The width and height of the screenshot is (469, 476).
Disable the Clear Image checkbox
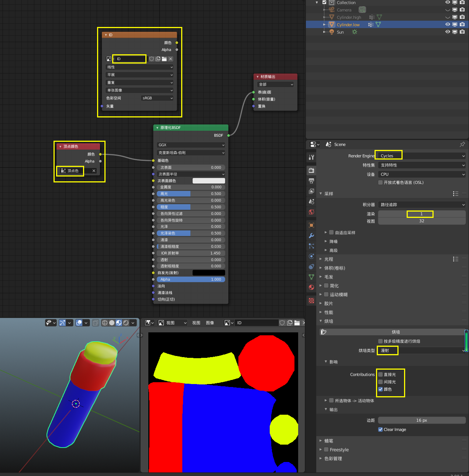(x=380, y=429)
